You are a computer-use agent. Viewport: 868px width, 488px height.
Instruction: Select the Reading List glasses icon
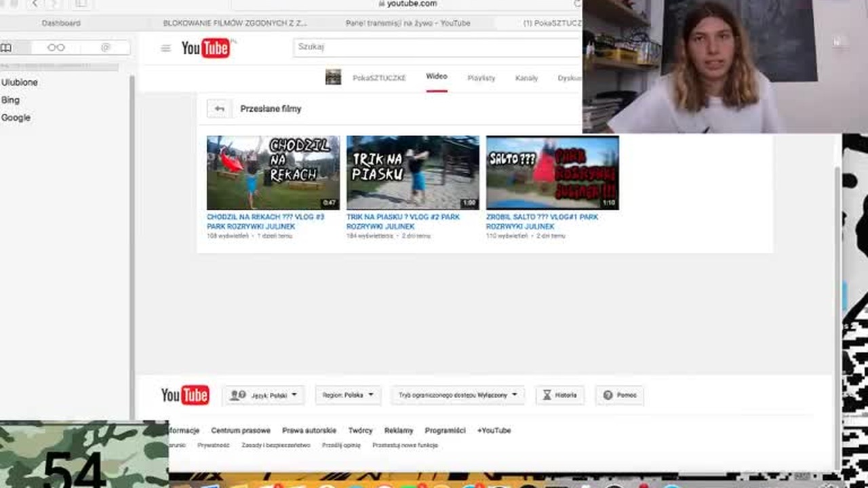pos(56,47)
